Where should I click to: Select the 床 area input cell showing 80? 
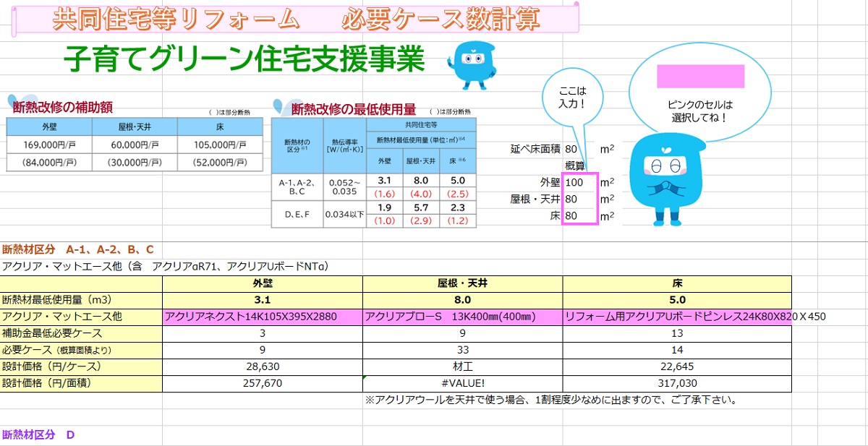coord(580,215)
